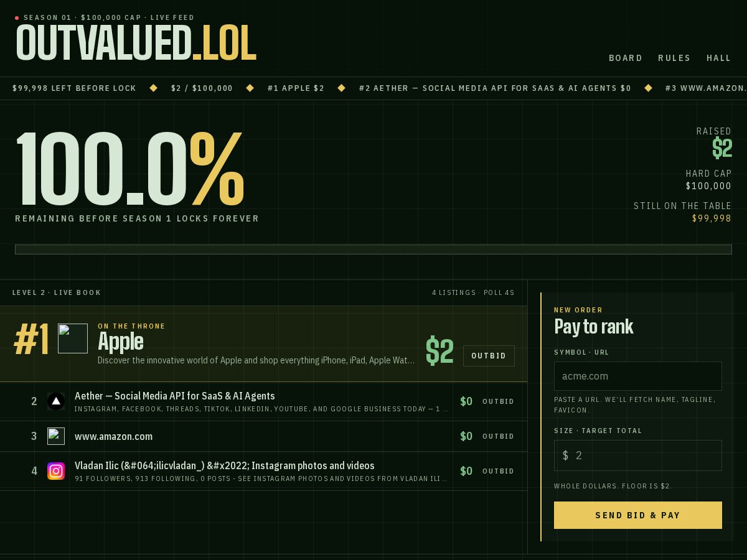Click OUTBID on the www.amazon.com row
This screenshot has height=560, width=747.
(498, 436)
